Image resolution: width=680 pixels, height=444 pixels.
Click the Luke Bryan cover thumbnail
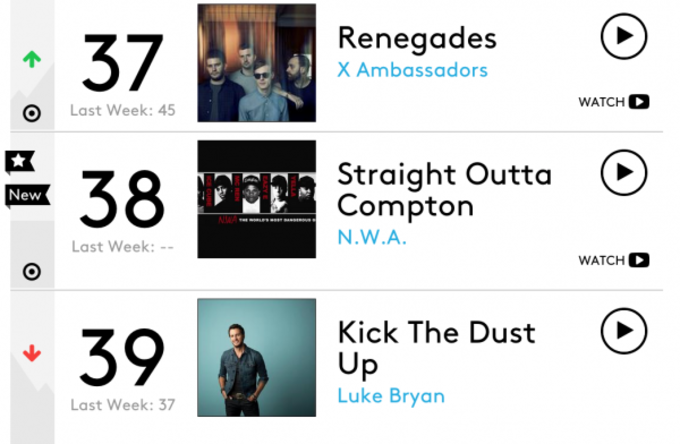click(x=257, y=358)
